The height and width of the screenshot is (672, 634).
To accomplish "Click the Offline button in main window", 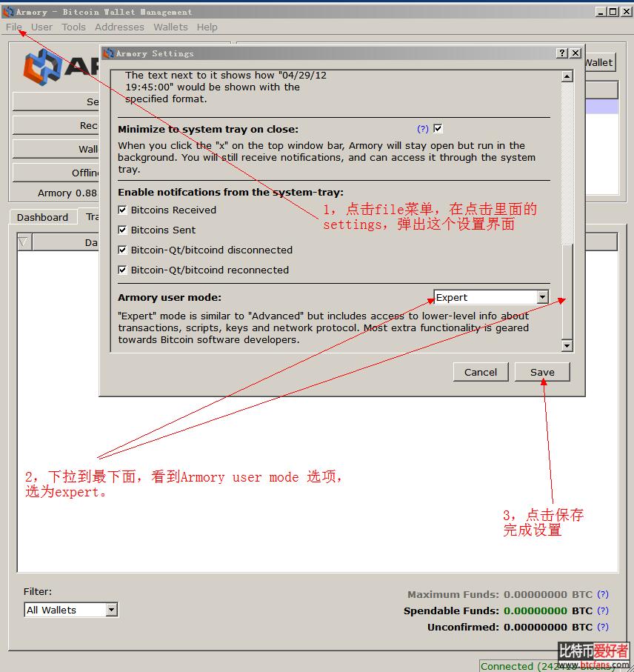I will tap(56, 173).
